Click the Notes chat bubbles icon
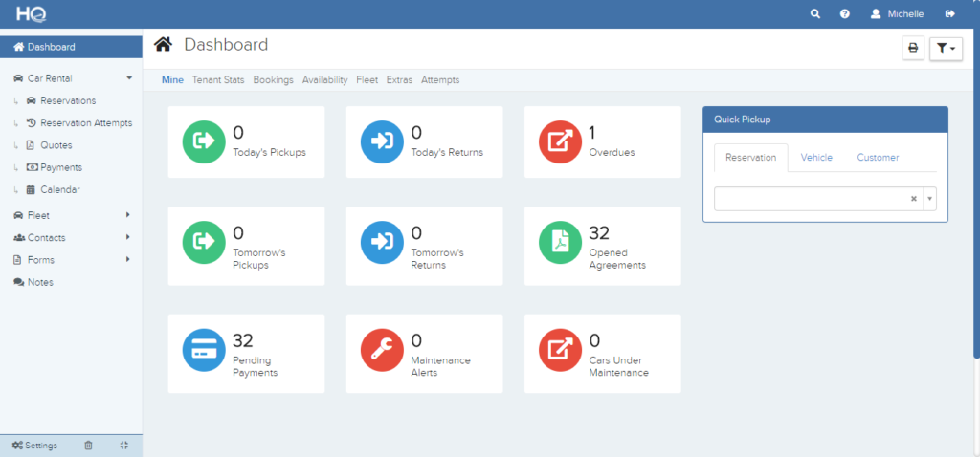 tap(19, 282)
